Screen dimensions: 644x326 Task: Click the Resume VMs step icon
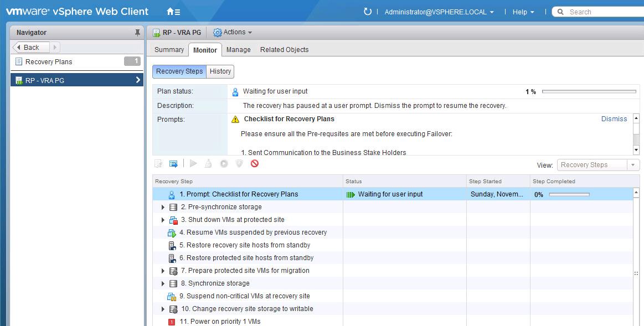tap(172, 233)
